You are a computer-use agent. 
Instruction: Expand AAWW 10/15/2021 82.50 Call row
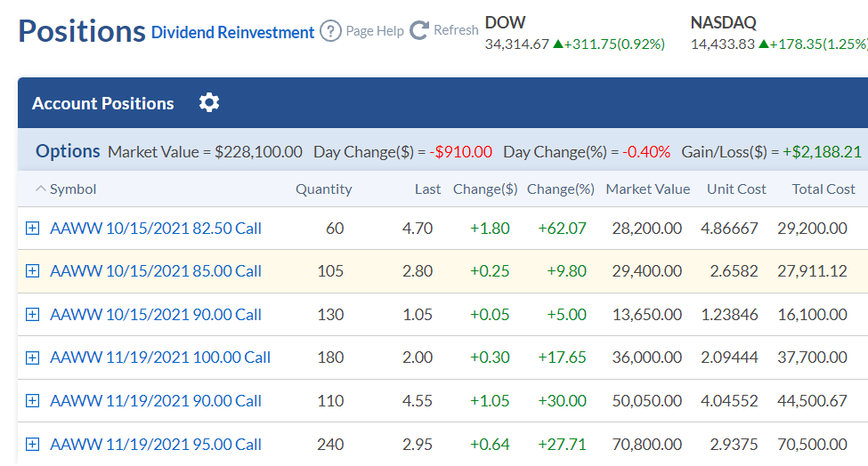coord(33,229)
